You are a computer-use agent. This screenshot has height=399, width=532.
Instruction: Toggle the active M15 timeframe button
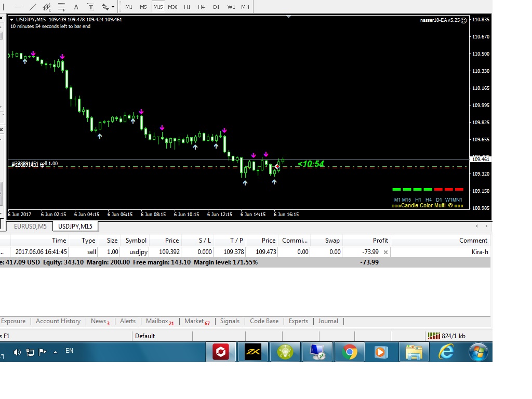158,7
